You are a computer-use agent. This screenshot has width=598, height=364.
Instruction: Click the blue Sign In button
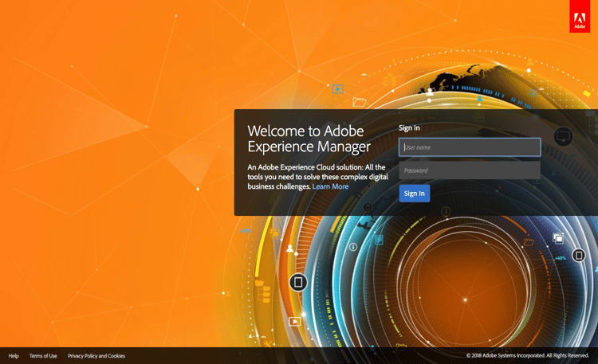click(414, 194)
